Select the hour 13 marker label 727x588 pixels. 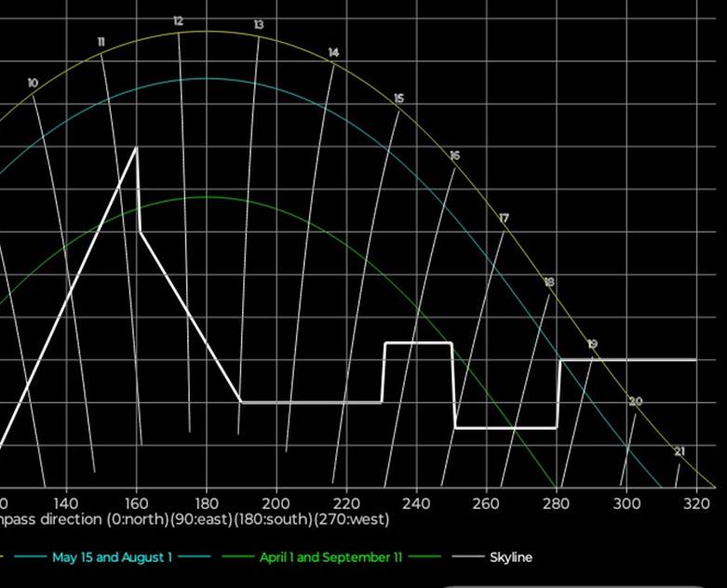(258, 25)
